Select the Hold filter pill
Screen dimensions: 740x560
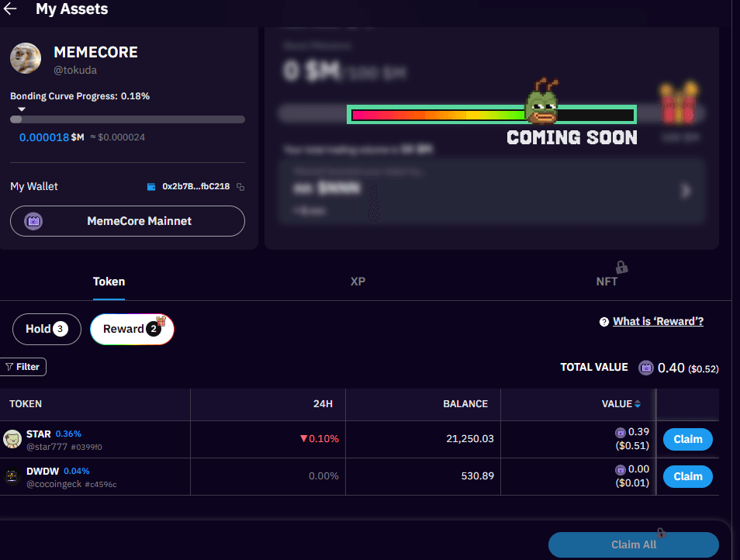click(47, 329)
